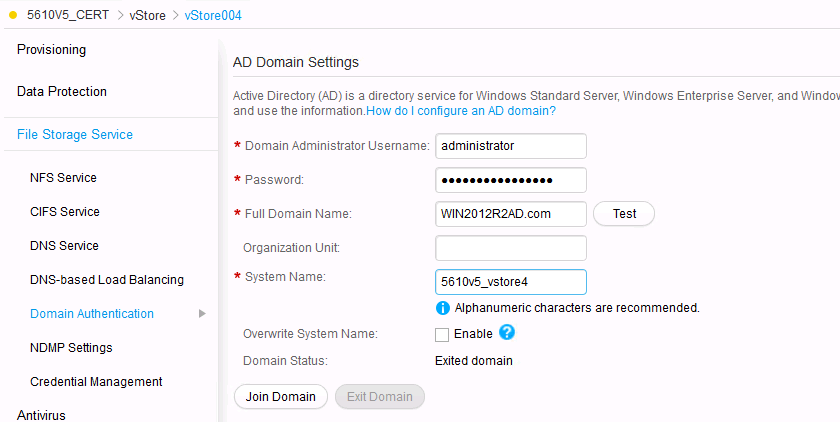Image resolution: width=840 pixels, height=422 pixels.
Task: Click into the Organization Unit field
Action: coord(511,248)
